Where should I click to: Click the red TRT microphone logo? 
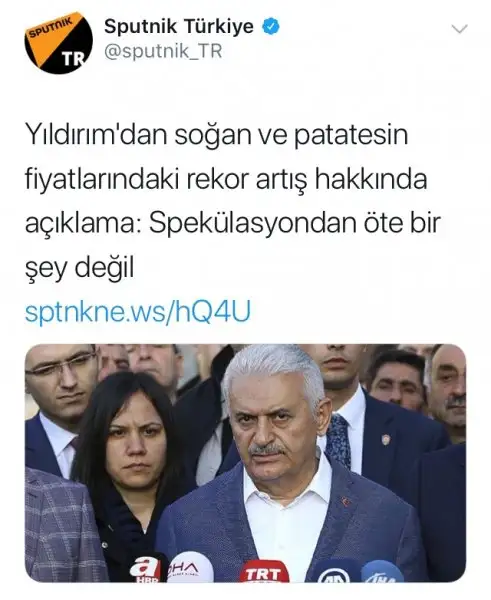pyautogui.click(x=264, y=572)
